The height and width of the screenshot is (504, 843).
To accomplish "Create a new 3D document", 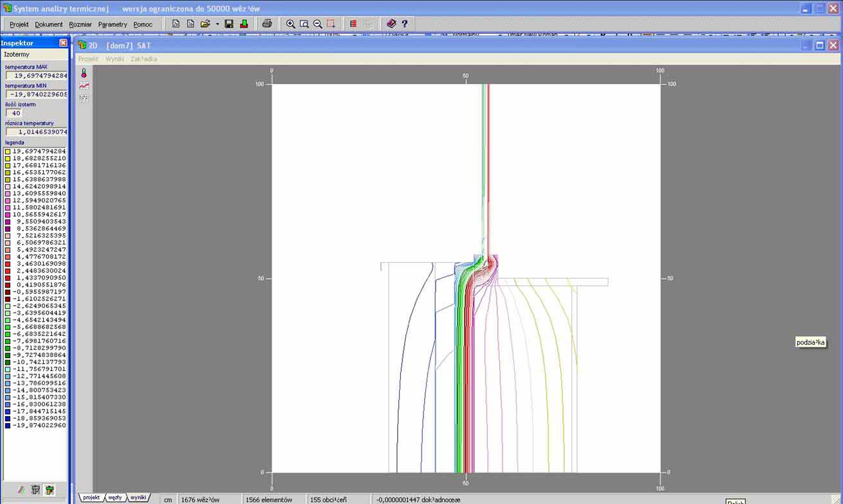I will coord(190,24).
